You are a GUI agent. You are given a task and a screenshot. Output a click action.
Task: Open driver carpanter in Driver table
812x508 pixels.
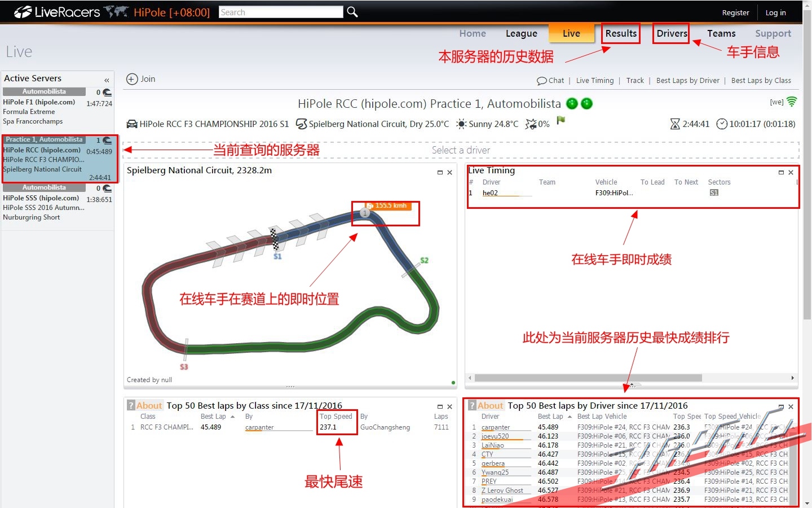click(496, 427)
